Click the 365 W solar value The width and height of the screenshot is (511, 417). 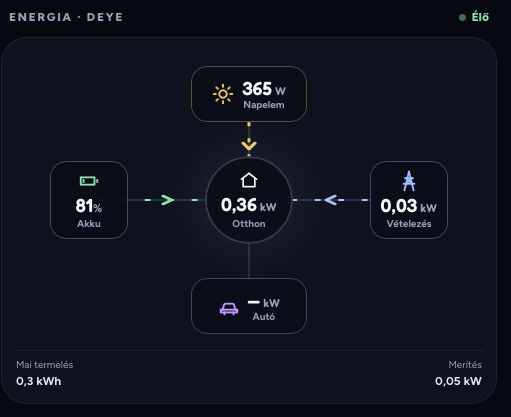[264, 89]
